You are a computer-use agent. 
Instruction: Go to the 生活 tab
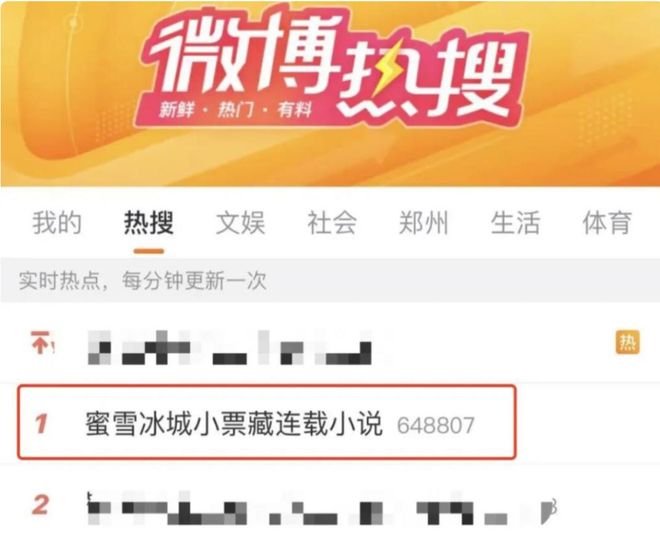coord(516,223)
